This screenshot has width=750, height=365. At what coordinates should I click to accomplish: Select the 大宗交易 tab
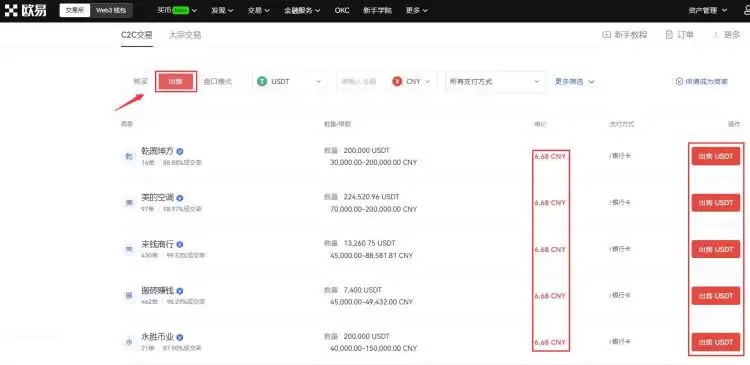click(x=185, y=35)
